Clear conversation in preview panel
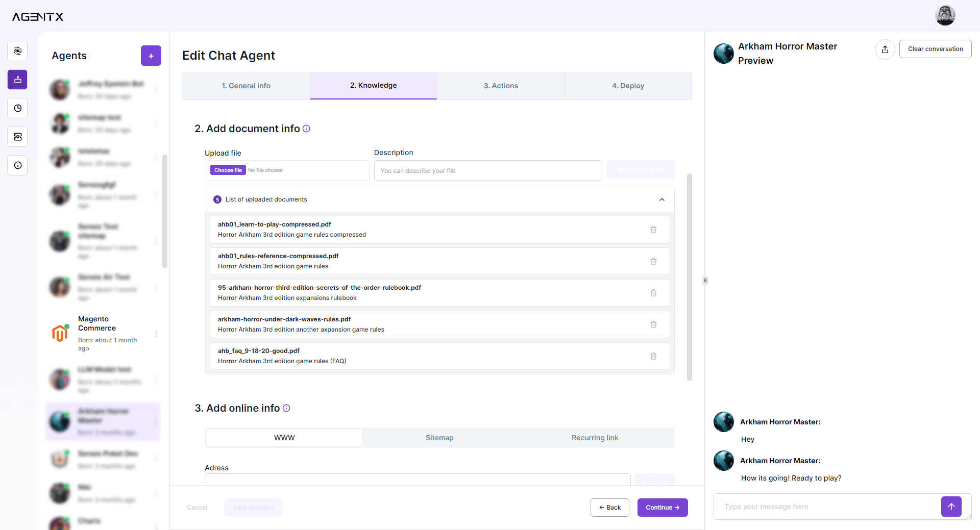 pos(935,49)
